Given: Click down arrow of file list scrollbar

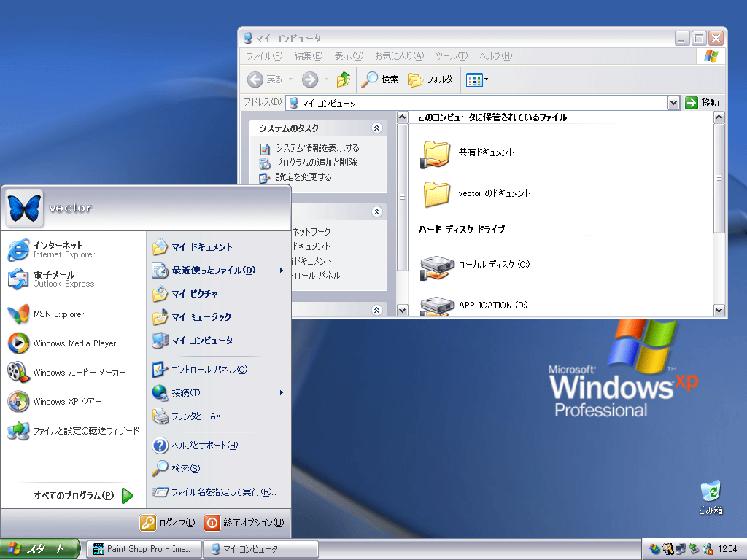Looking at the screenshot, I should click(719, 311).
